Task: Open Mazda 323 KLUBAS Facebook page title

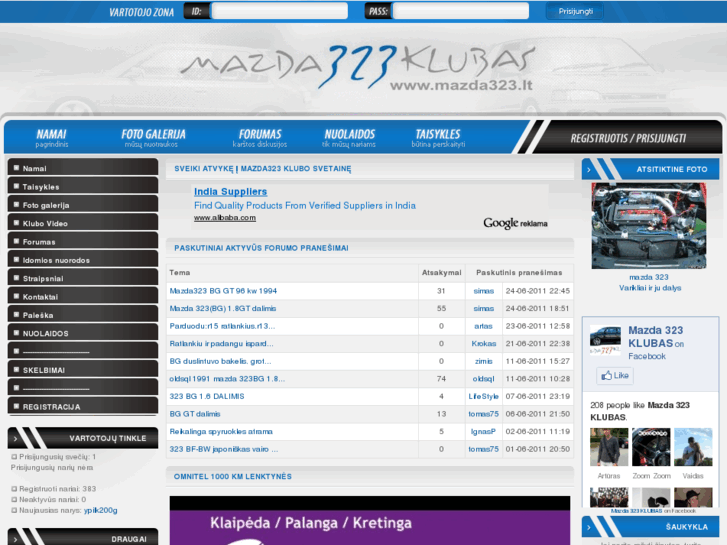Action: pos(656,337)
